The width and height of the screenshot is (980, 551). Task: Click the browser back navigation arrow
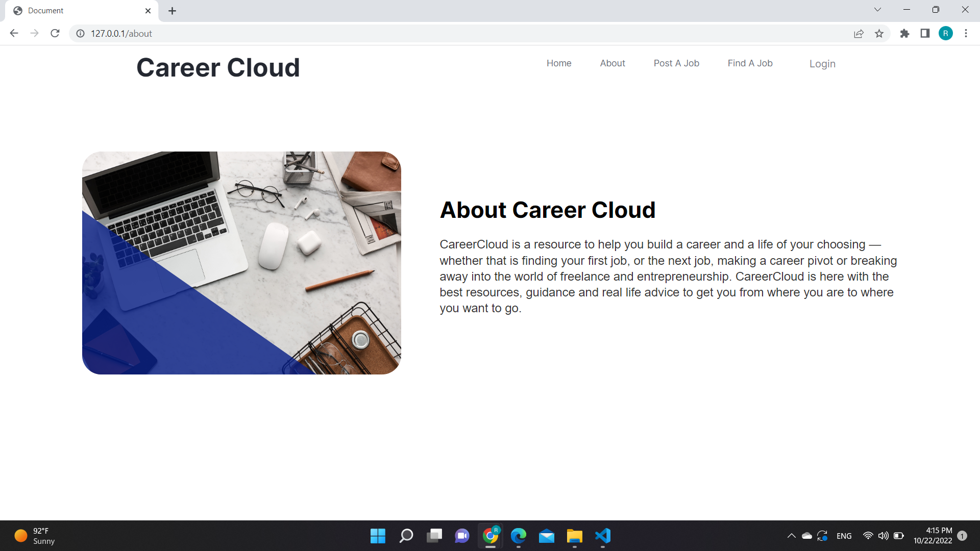click(x=13, y=33)
